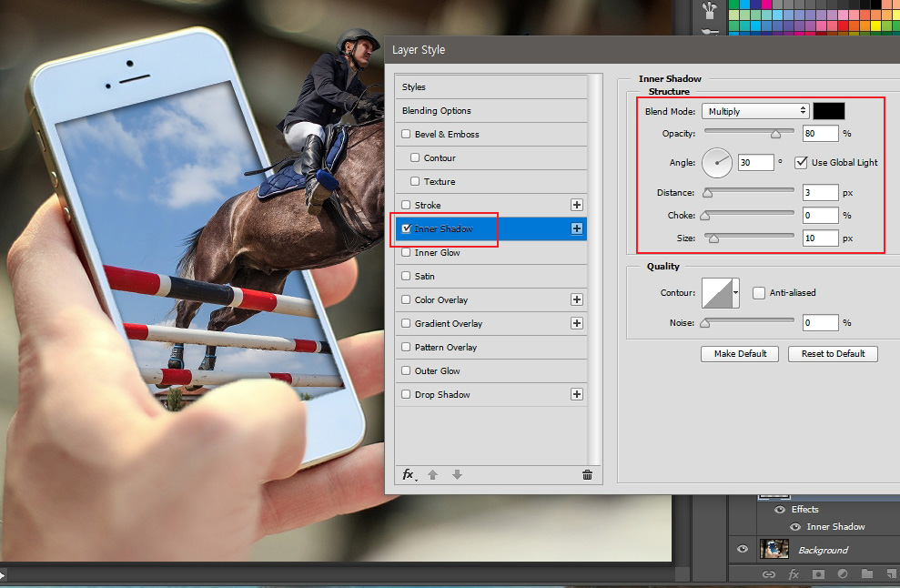Expand additional Stroke instances with its plus button
The height and width of the screenshot is (588, 900).
(x=577, y=205)
